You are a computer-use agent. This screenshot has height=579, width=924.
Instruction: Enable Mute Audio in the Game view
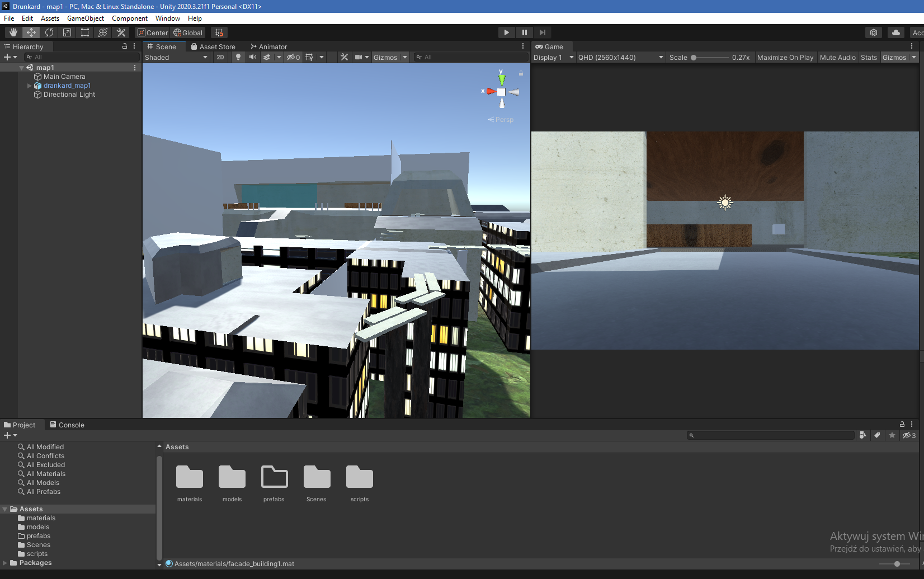[837, 57]
